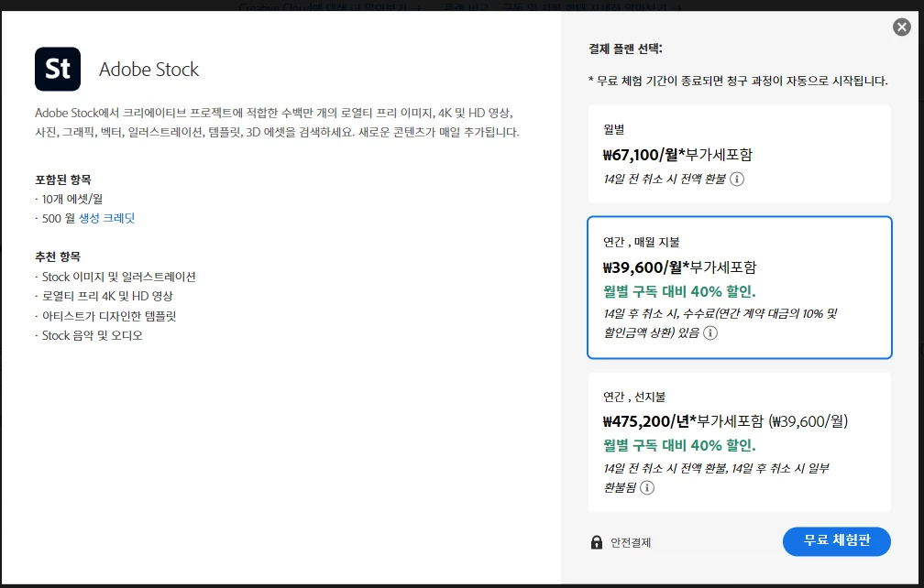Click the Adobe Stock St logo icon

58,69
